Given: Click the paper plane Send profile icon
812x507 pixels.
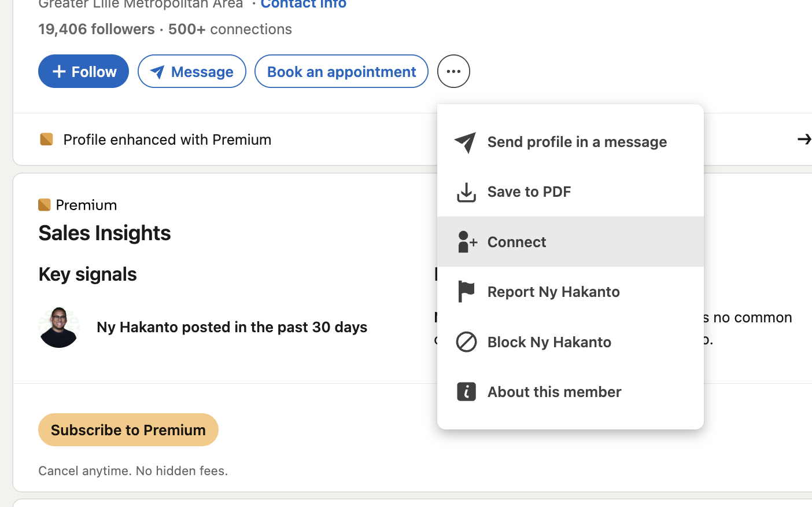Looking at the screenshot, I should (466, 142).
